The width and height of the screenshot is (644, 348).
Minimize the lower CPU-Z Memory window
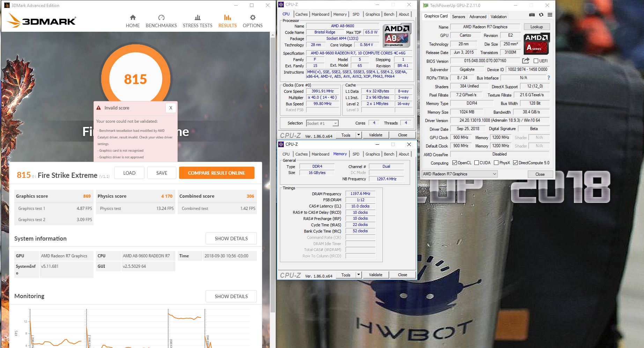[x=377, y=144]
